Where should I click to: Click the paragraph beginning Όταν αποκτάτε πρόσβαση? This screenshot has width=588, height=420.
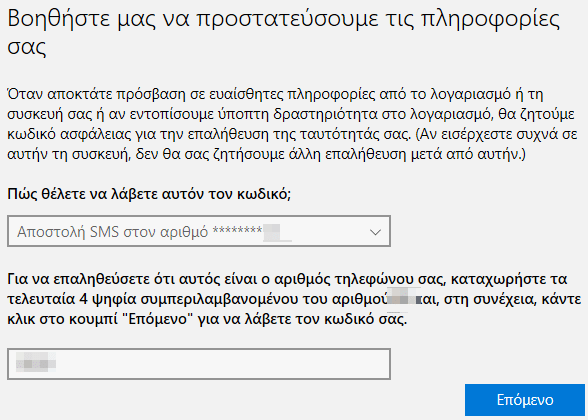(292, 124)
